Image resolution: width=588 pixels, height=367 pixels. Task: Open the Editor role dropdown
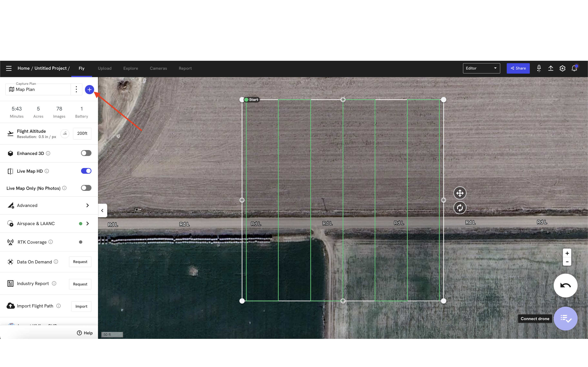481,69
